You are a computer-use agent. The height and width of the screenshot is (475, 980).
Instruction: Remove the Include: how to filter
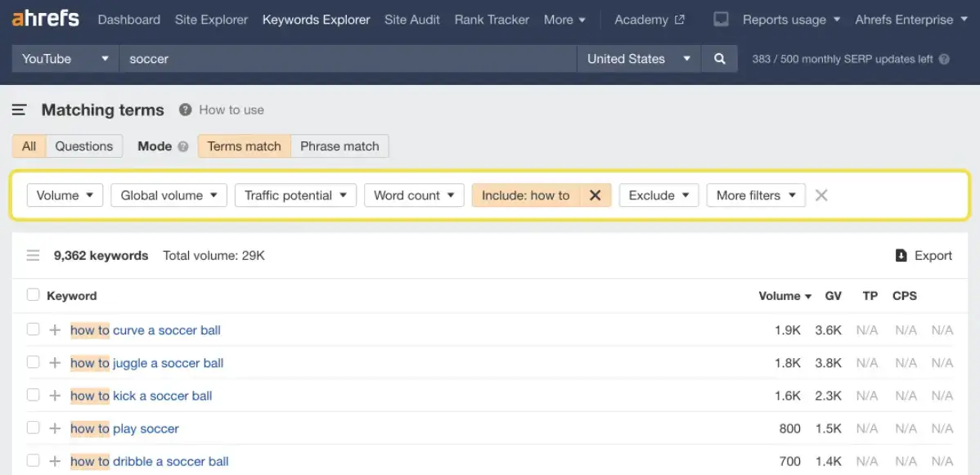[x=596, y=195]
